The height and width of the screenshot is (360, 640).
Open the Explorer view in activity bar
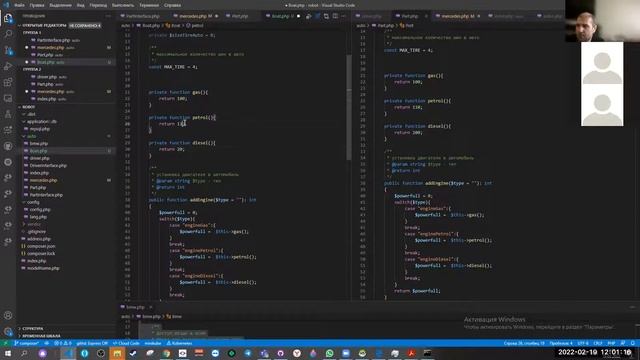8,18
